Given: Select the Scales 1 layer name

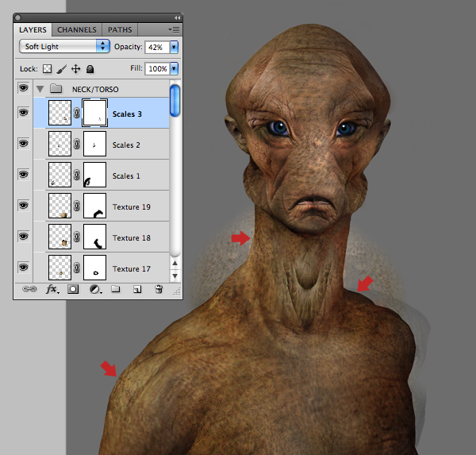Looking at the screenshot, I should (x=126, y=176).
